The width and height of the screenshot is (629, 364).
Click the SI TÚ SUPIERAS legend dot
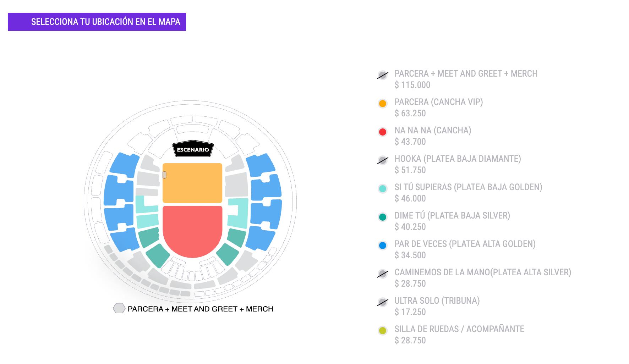pos(382,188)
